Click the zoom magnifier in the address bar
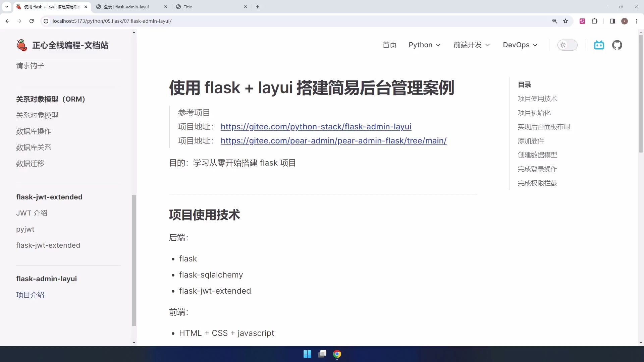The image size is (644, 362). 555,21
